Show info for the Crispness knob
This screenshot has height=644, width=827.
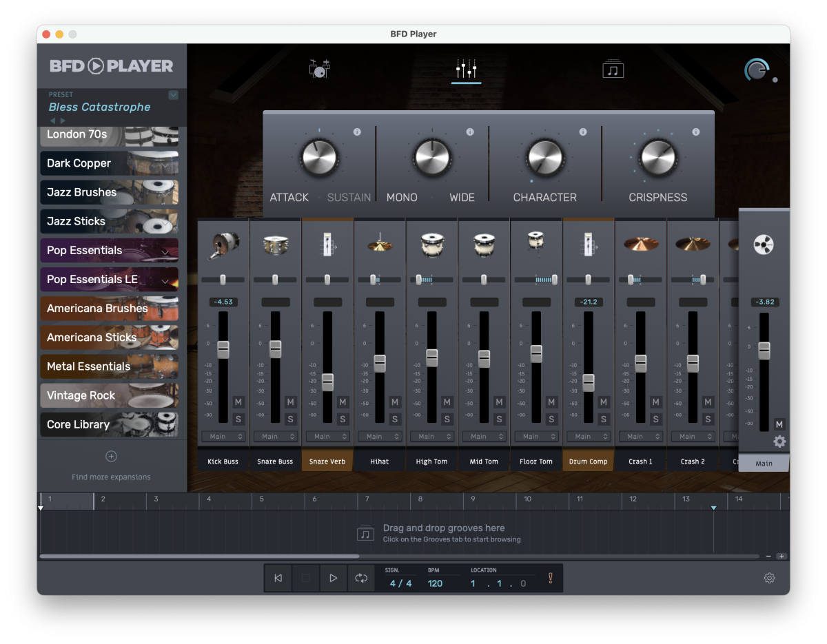click(696, 132)
